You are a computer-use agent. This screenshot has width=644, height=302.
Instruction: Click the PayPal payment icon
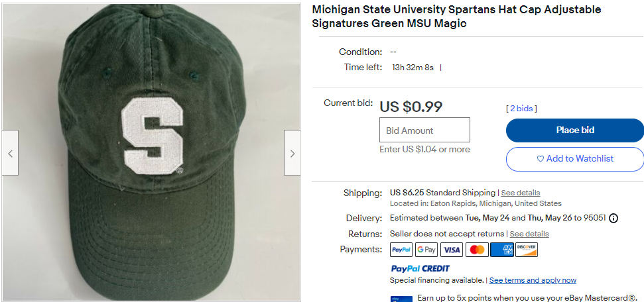(x=401, y=250)
